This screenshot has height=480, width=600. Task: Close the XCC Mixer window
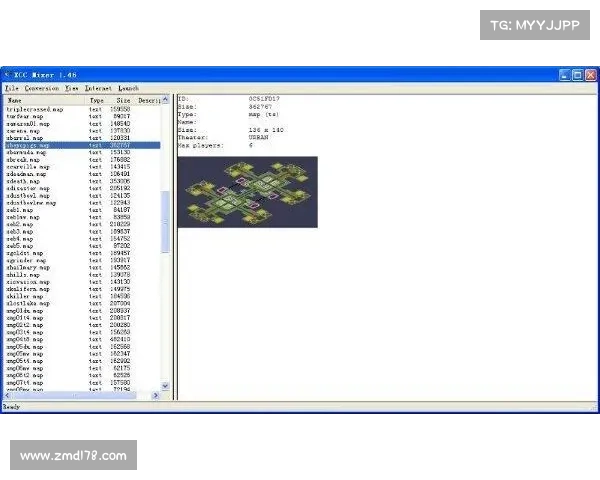591,75
